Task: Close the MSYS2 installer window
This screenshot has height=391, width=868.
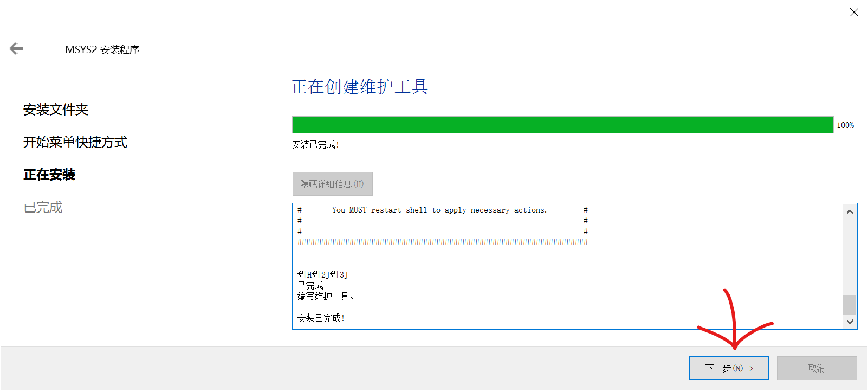Action: click(854, 12)
